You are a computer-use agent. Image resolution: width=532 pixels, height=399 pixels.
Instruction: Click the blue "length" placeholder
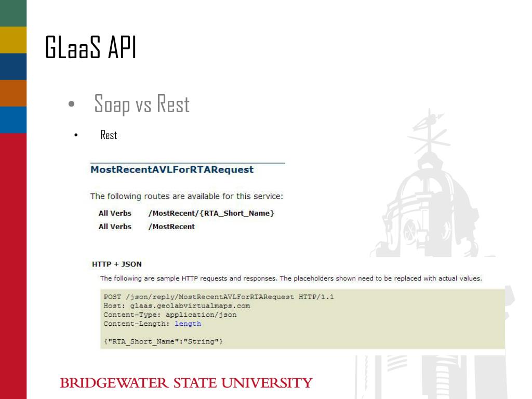188,324
